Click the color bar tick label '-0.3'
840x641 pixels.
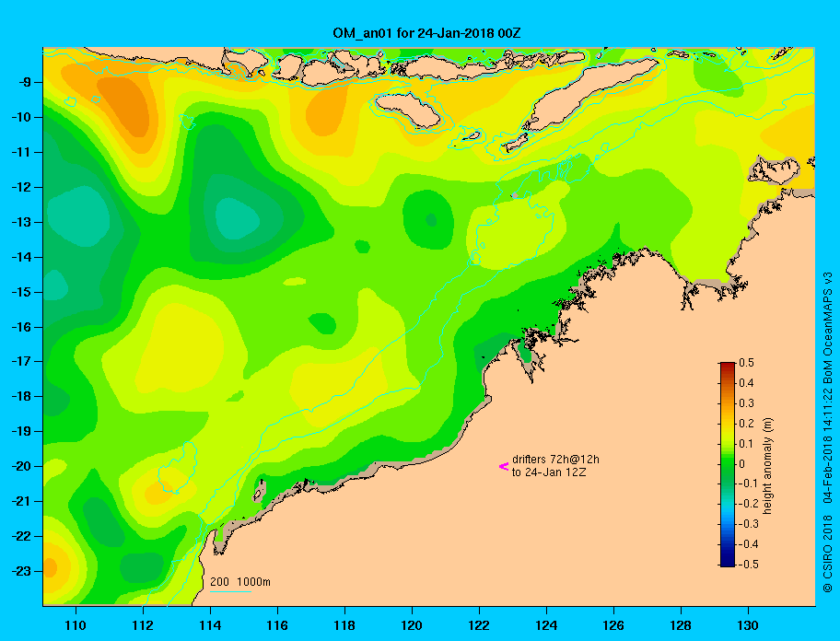(749, 524)
